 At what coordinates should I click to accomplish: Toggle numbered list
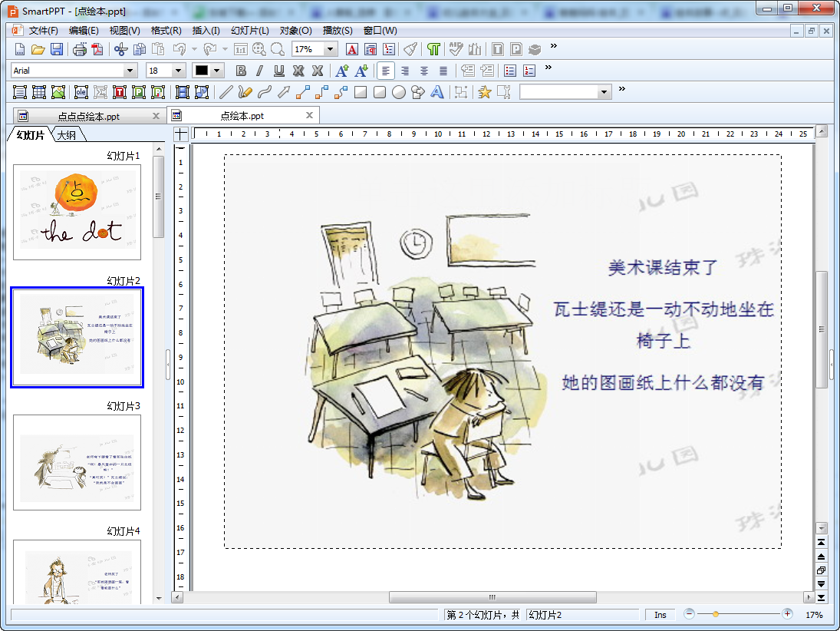pyautogui.click(x=529, y=71)
